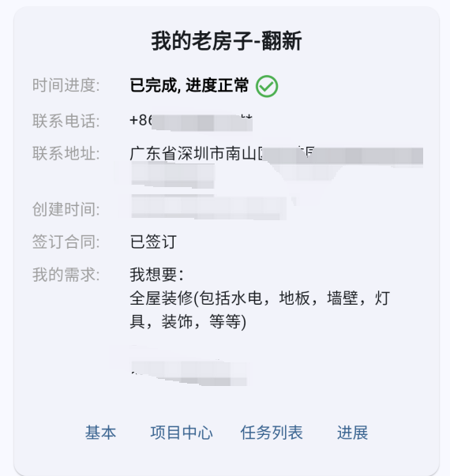450x476 pixels.
Task: Click the blurred creation time value
Action: click(209, 207)
